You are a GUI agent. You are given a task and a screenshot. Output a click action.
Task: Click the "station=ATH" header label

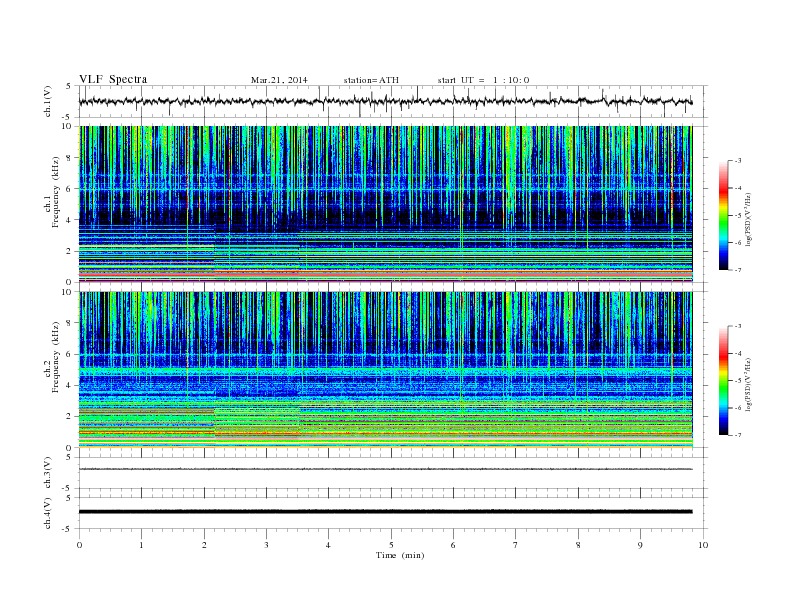[x=371, y=80]
